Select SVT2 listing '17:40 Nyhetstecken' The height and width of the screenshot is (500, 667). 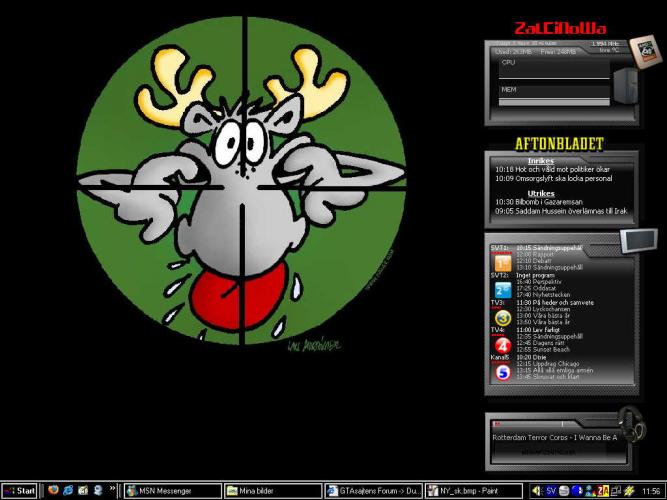542,294
